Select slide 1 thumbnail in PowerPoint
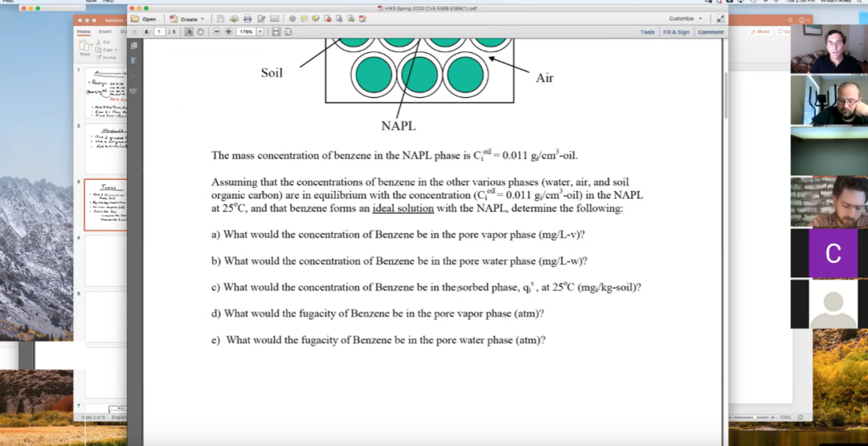Screen dimensions: 868x446 (106, 93)
